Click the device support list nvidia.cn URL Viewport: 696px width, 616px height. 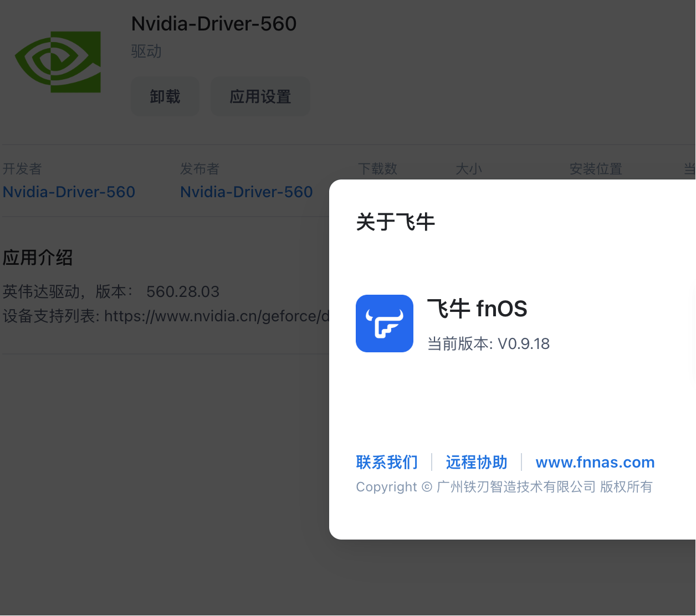pyautogui.click(x=217, y=316)
